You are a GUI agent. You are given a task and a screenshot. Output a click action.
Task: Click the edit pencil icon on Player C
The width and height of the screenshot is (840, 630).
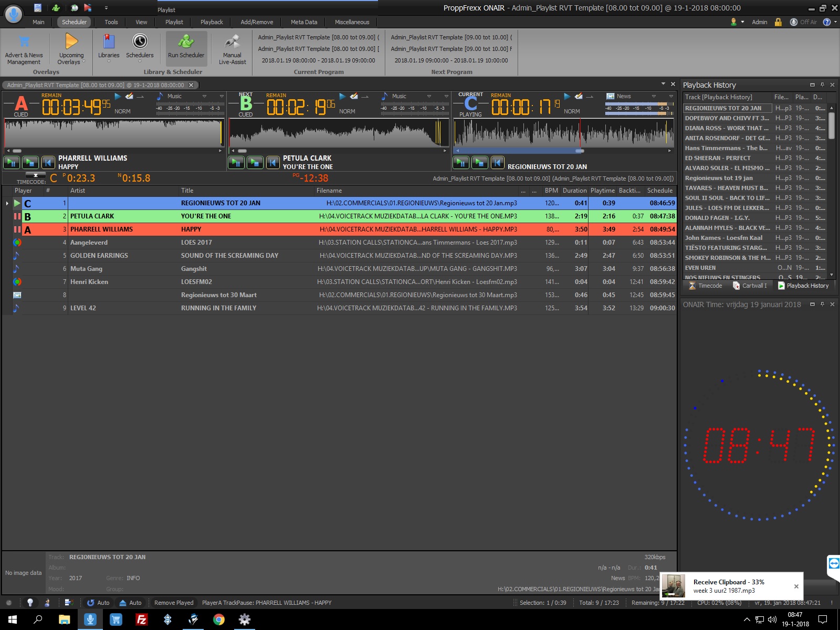point(579,96)
